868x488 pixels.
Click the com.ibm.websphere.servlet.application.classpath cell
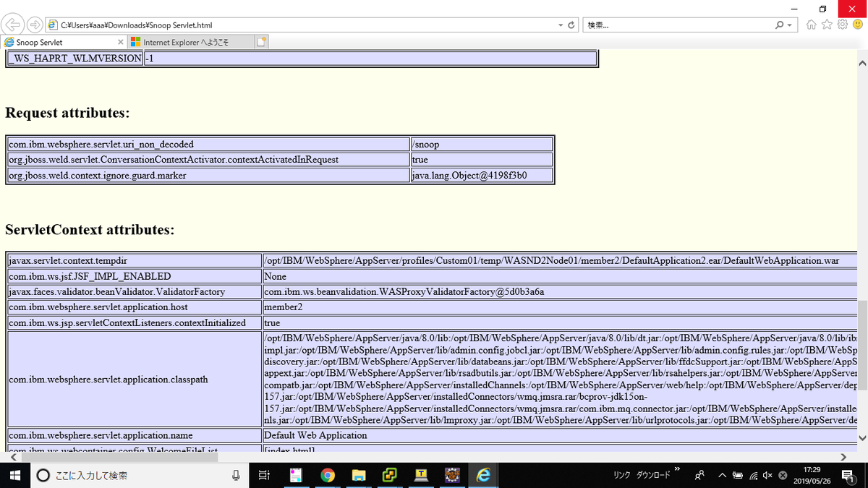click(135, 379)
